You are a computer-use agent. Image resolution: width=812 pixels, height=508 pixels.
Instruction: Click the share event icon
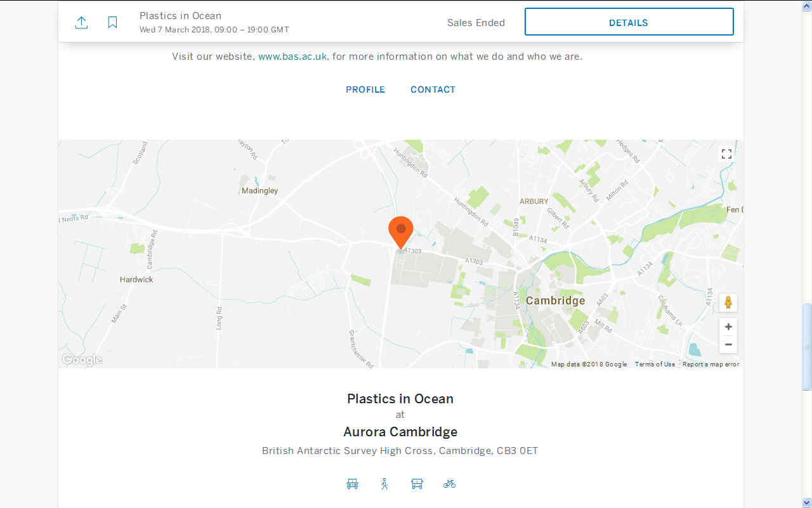tap(81, 23)
